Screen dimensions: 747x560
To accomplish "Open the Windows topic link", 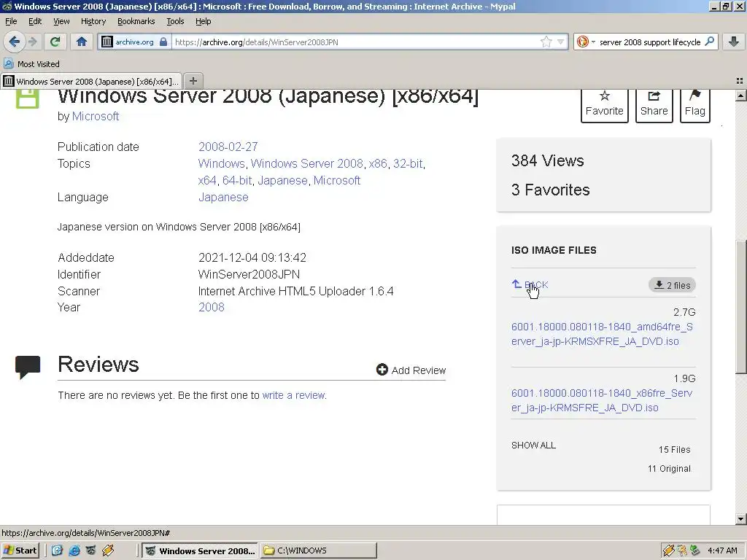I will pyautogui.click(x=222, y=163).
